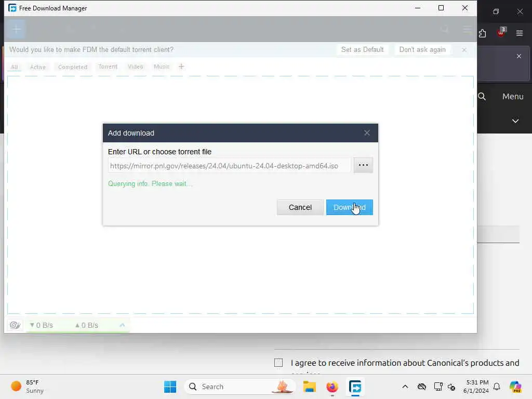Open the website Menu link
532x399 pixels.
513,96
